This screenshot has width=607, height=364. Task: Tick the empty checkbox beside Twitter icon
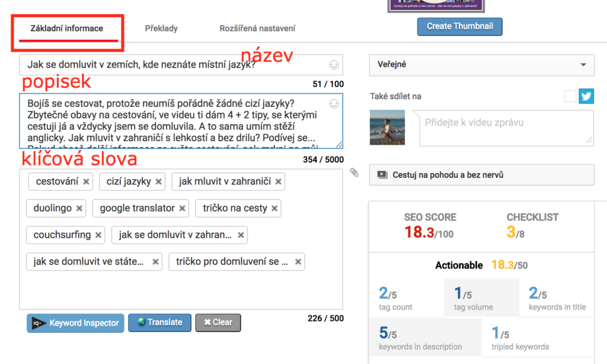click(x=570, y=96)
